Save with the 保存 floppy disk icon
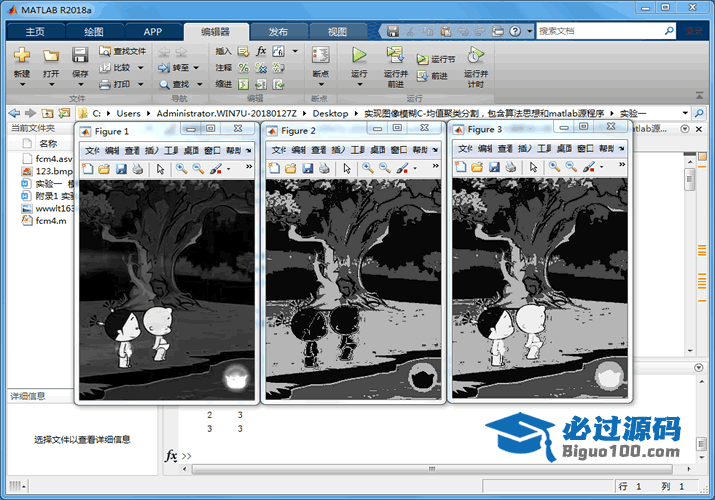This screenshot has width=715, height=500. pos(80,55)
